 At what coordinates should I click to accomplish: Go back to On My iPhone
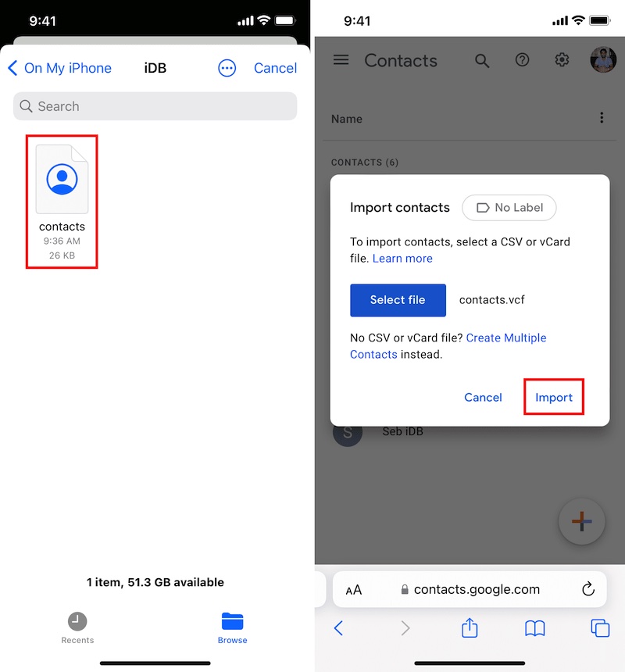(x=59, y=68)
